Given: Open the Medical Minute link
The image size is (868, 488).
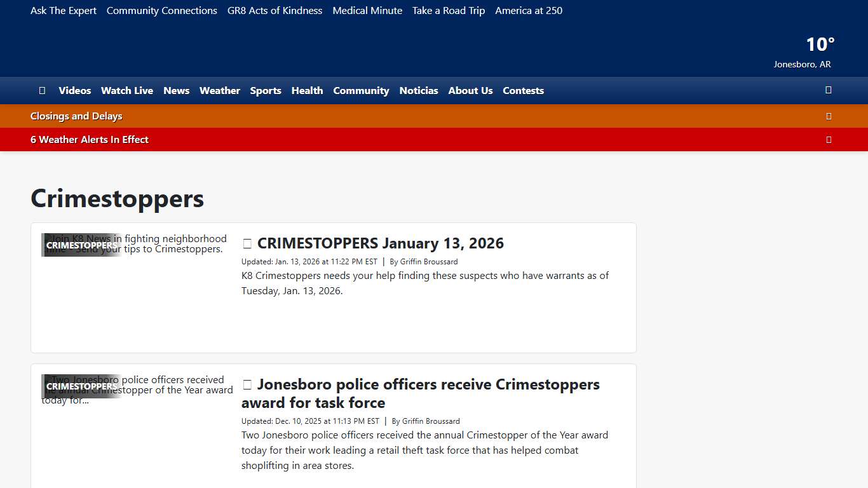Looking at the screenshot, I should (x=367, y=10).
